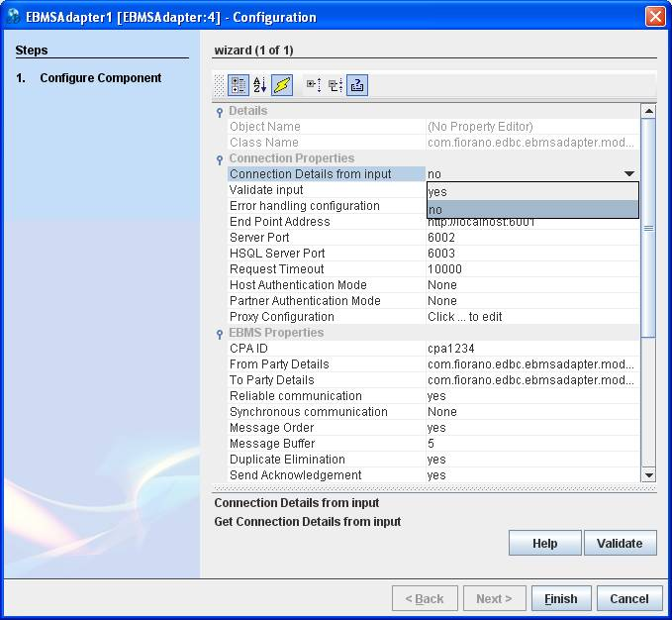Toggle the description area help icon
672x620 pixels.
[357, 85]
